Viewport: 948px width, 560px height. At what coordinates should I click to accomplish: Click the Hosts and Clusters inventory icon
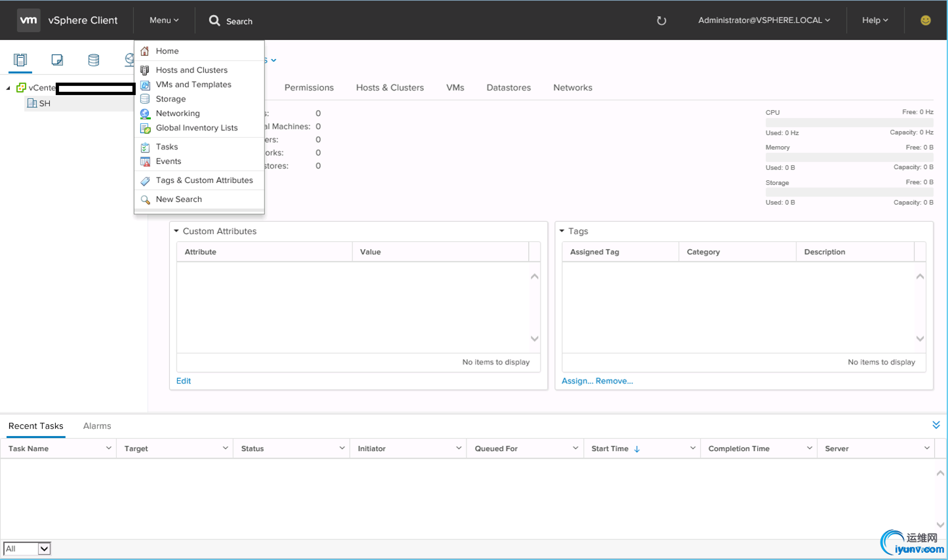tap(20, 60)
